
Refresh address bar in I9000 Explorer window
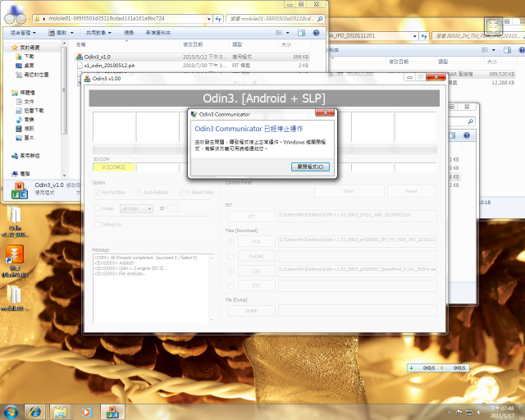pyautogui.click(x=424, y=36)
